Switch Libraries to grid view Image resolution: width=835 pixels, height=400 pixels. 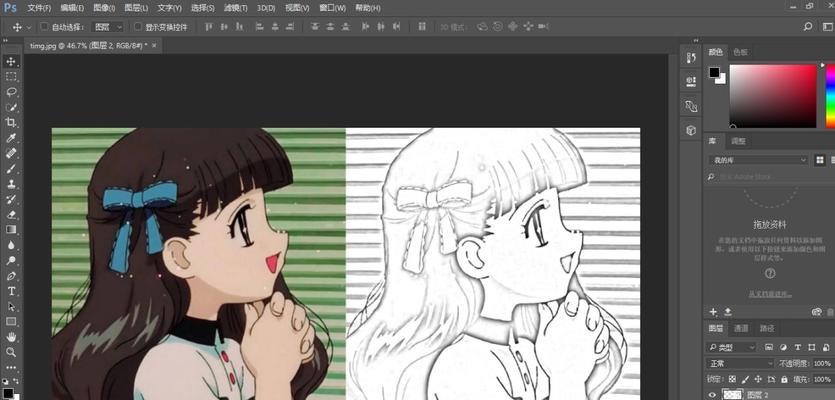pos(820,160)
